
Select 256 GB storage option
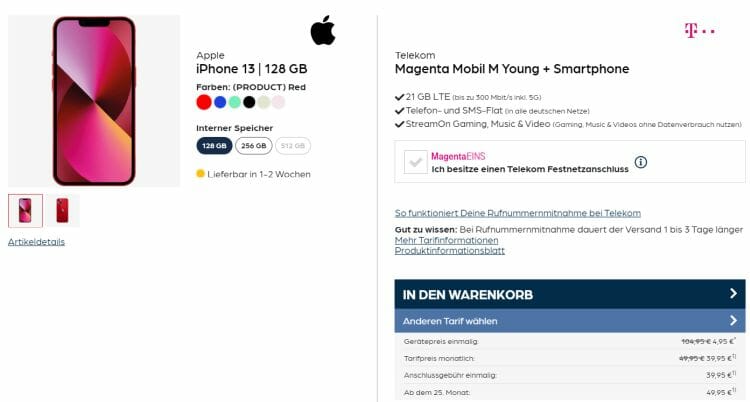click(253, 146)
